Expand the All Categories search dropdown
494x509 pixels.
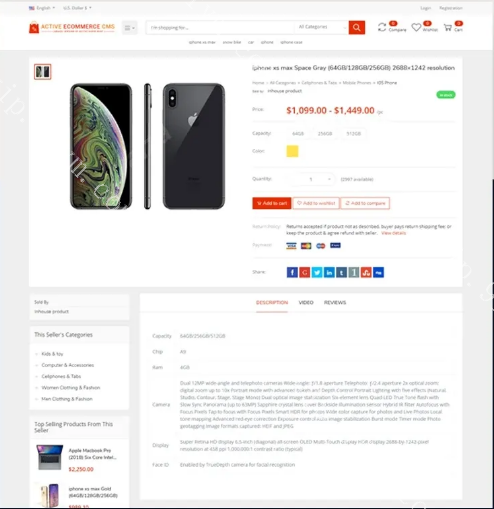321,27
